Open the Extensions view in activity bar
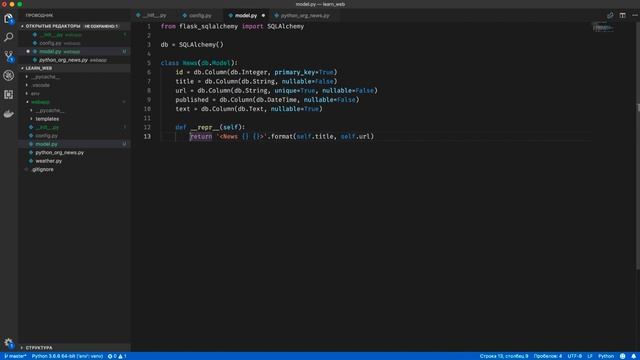Viewport: 640px width, 360px height. click(9, 94)
